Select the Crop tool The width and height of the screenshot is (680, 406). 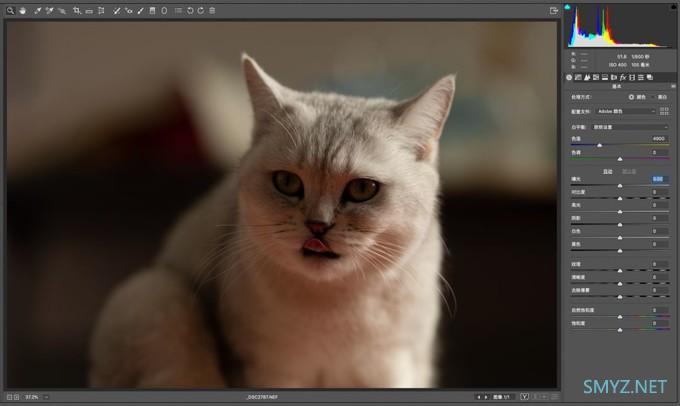pos(77,10)
